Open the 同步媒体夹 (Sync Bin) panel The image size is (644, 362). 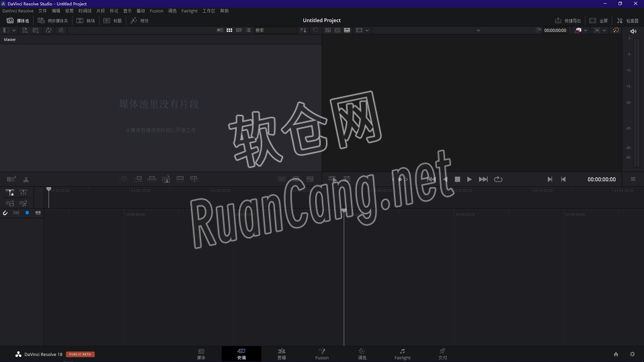(53, 21)
